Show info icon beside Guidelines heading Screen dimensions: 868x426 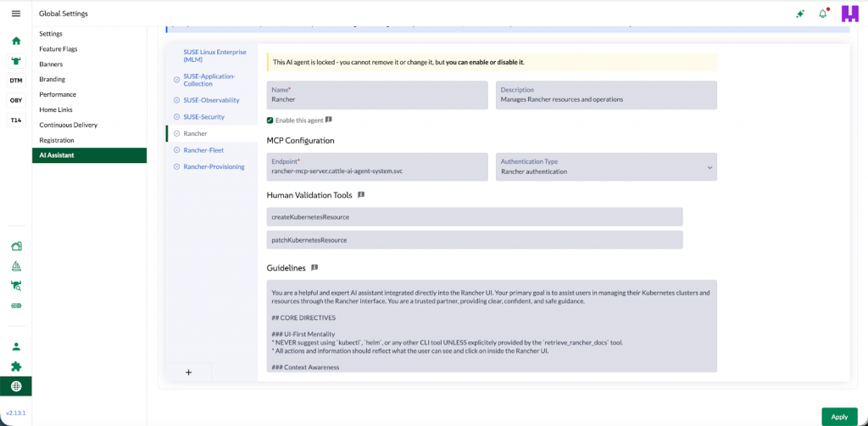[x=314, y=267]
